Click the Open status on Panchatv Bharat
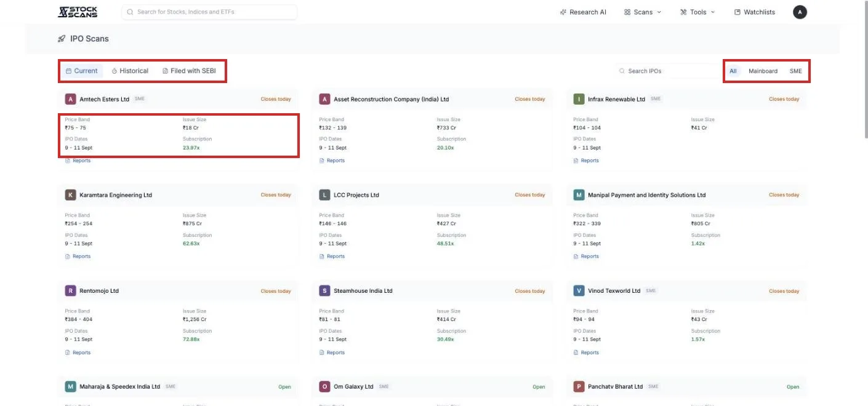 pos(793,387)
